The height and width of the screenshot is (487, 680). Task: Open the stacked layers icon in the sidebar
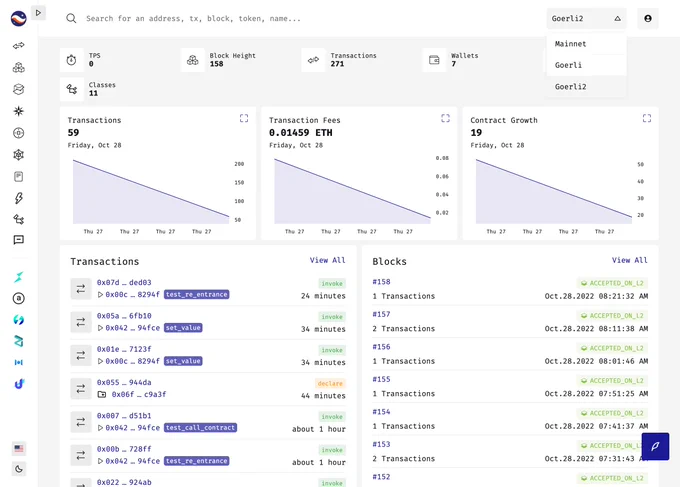(x=19, y=89)
